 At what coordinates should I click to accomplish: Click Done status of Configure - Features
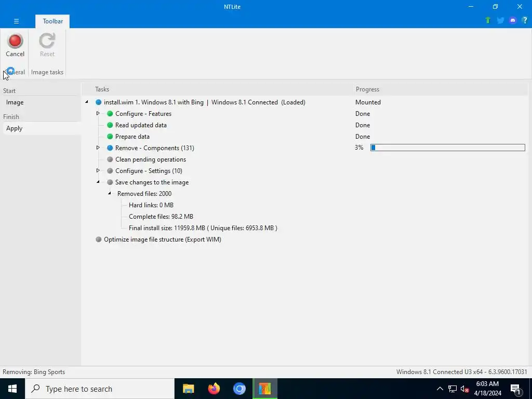coord(362,114)
